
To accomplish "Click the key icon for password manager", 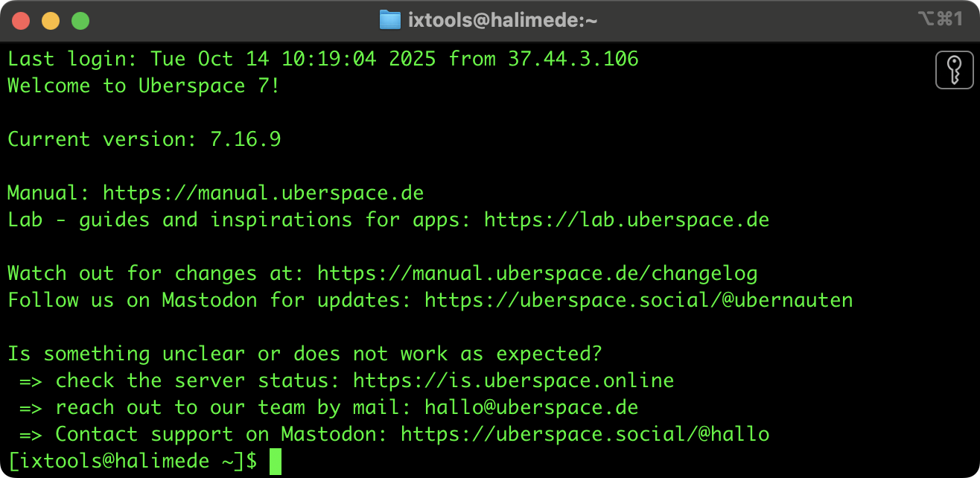I will click(x=954, y=71).
